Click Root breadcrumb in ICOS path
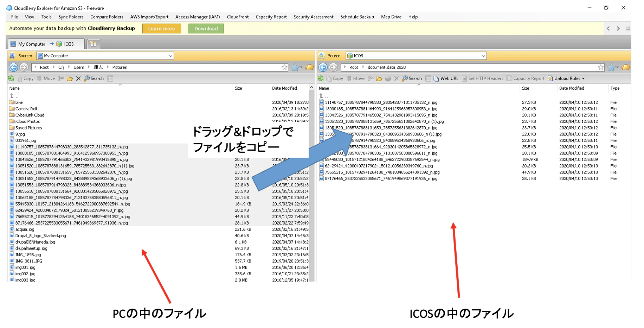 [354, 67]
